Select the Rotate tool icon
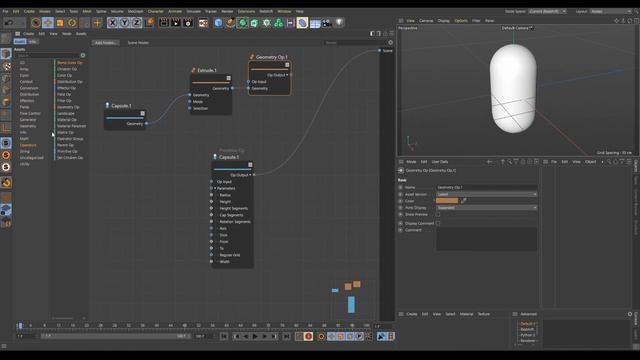The width and height of the screenshot is (640, 360). 72,23
